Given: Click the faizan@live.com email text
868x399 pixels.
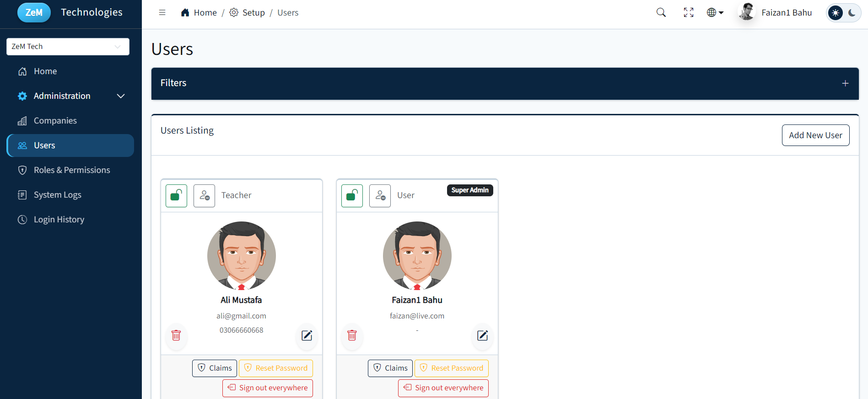Looking at the screenshot, I should [x=417, y=316].
